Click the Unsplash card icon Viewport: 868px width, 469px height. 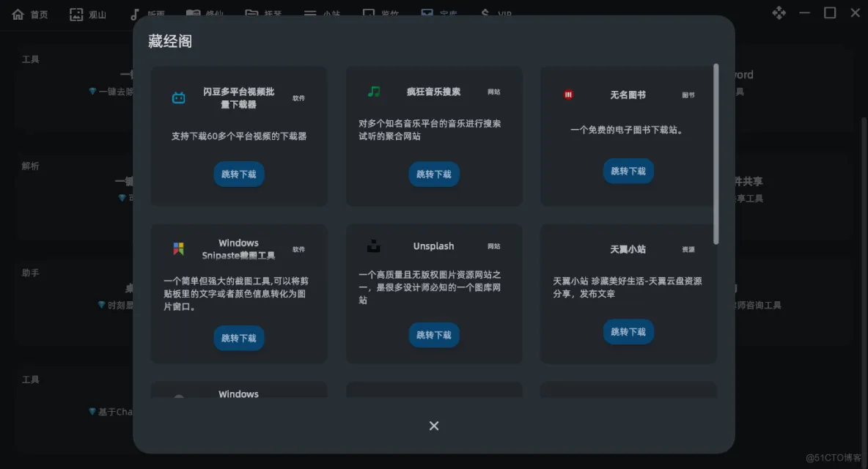click(374, 246)
